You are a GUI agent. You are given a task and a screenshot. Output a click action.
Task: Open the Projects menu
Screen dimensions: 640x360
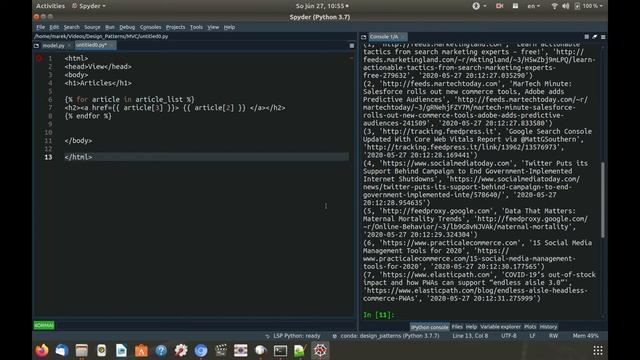[x=176, y=27]
